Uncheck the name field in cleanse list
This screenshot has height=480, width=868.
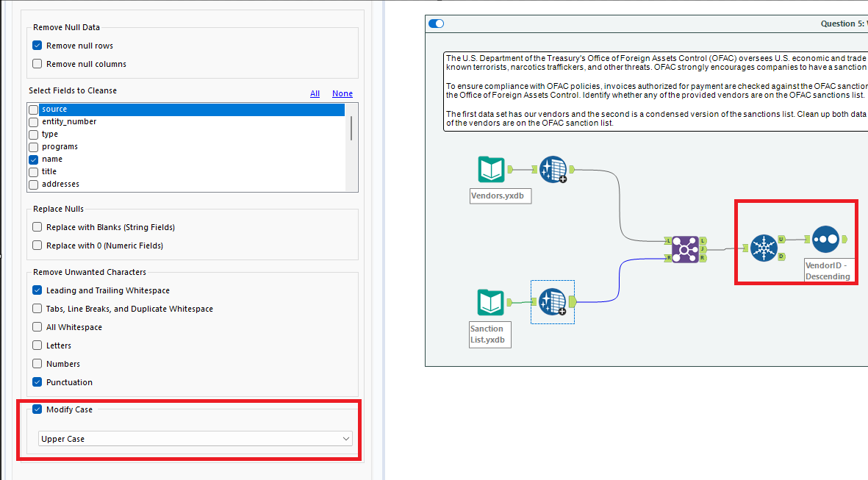[33, 159]
